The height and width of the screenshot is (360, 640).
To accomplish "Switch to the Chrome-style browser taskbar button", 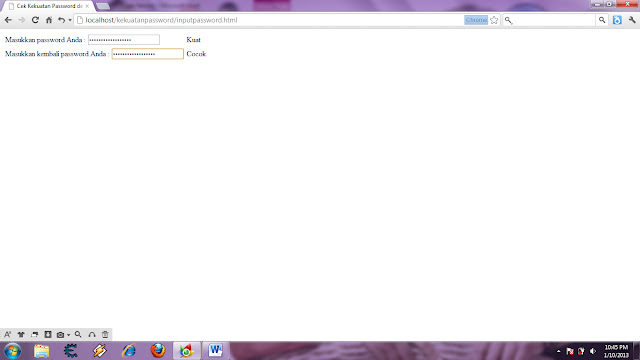I will pos(187,351).
